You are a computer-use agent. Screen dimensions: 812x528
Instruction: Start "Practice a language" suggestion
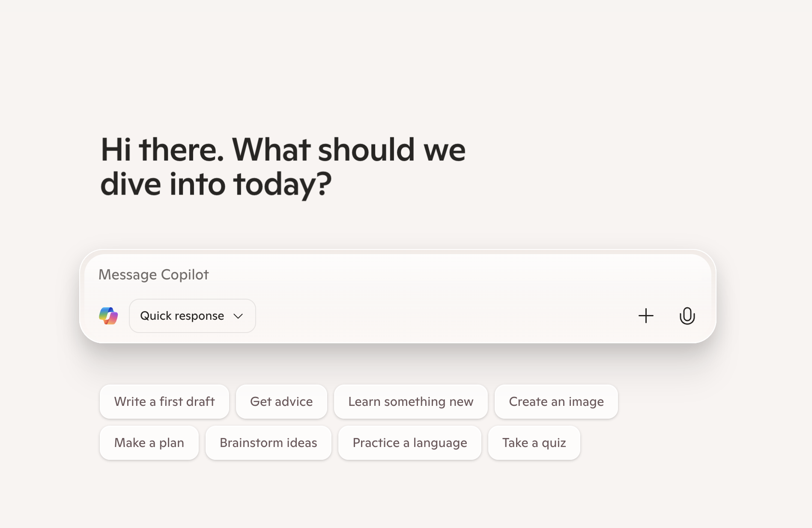tap(410, 443)
